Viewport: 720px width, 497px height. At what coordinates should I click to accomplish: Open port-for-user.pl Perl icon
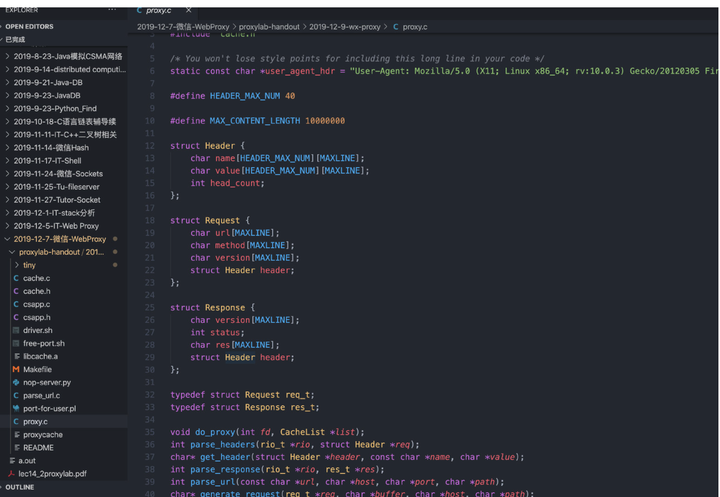point(16,408)
